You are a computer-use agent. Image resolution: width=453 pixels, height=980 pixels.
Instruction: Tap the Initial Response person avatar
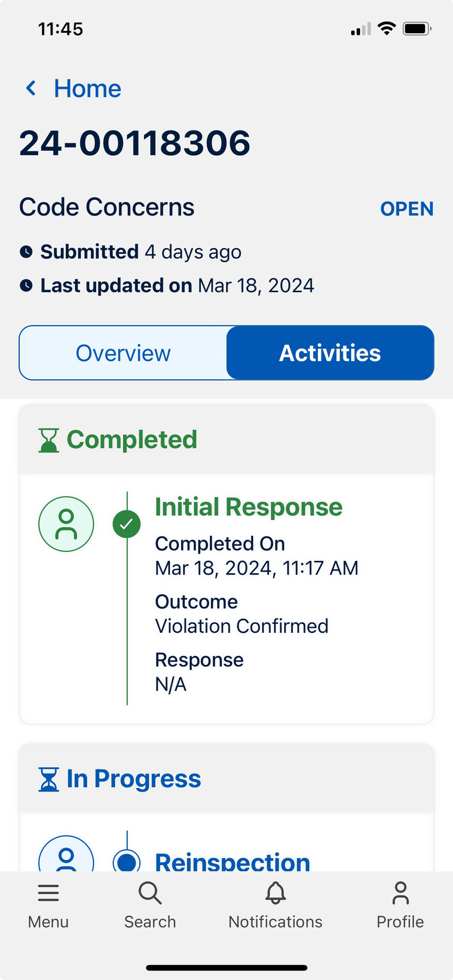coord(66,524)
